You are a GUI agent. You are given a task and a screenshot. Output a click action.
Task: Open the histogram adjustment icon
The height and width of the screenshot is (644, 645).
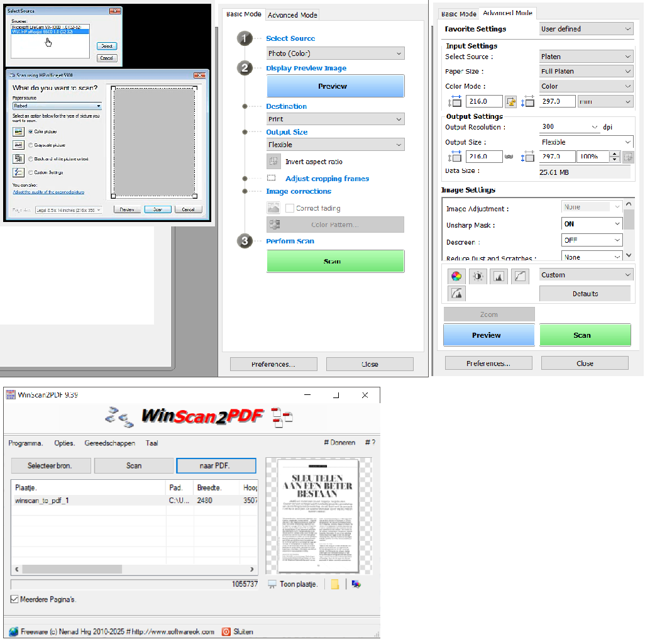[x=499, y=275]
